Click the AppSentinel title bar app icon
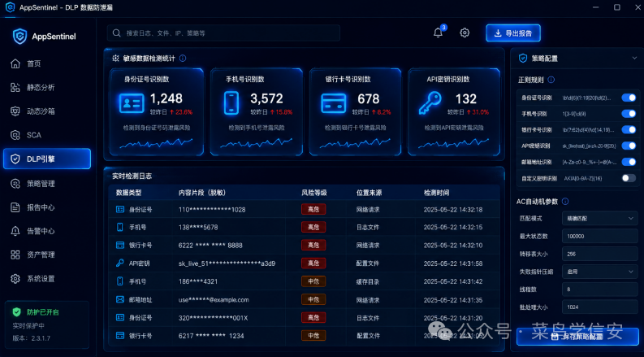This screenshot has width=644, height=357. point(10,7)
